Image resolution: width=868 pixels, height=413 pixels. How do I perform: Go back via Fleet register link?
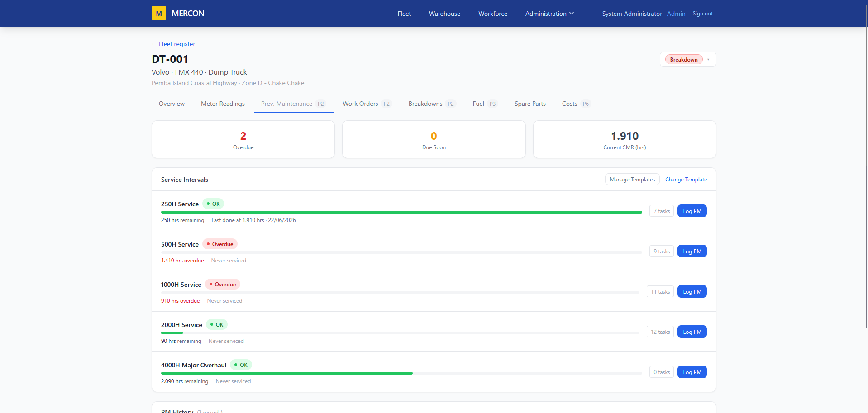[x=173, y=44]
